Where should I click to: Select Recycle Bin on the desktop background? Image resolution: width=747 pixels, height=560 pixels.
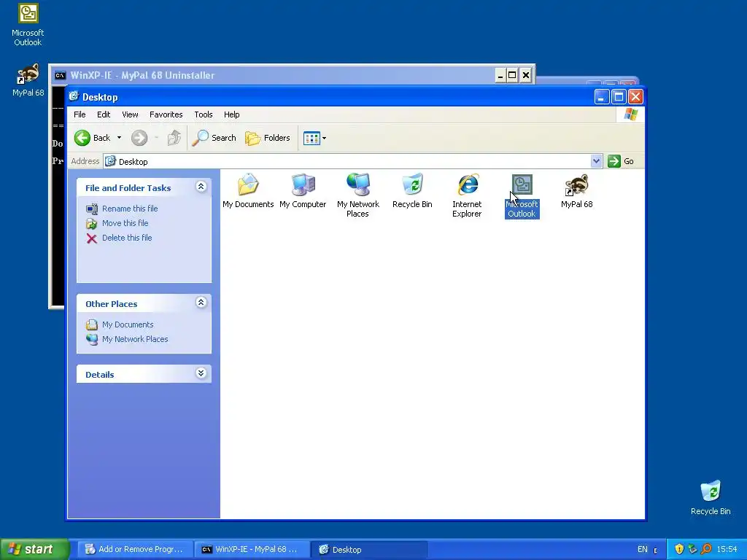pyautogui.click(x=711, y=491)
